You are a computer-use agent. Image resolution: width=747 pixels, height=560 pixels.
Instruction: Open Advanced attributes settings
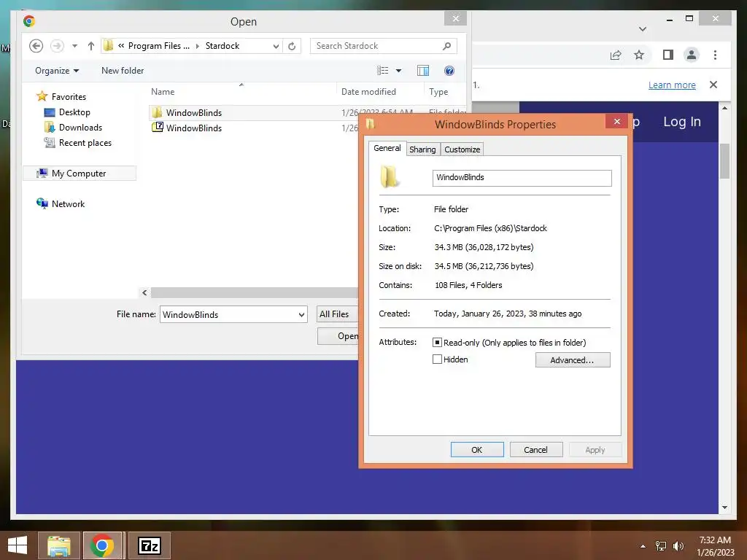(x=572, y=360)
